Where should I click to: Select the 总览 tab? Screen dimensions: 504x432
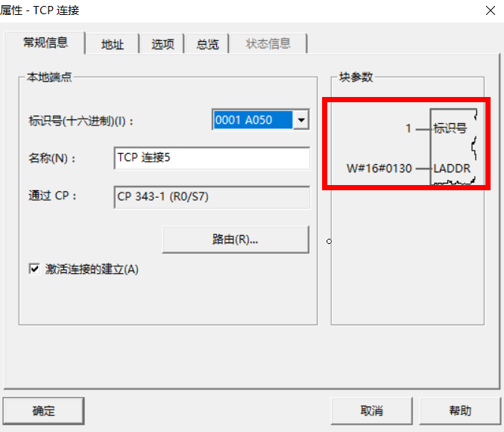click(x=207, y=44)
